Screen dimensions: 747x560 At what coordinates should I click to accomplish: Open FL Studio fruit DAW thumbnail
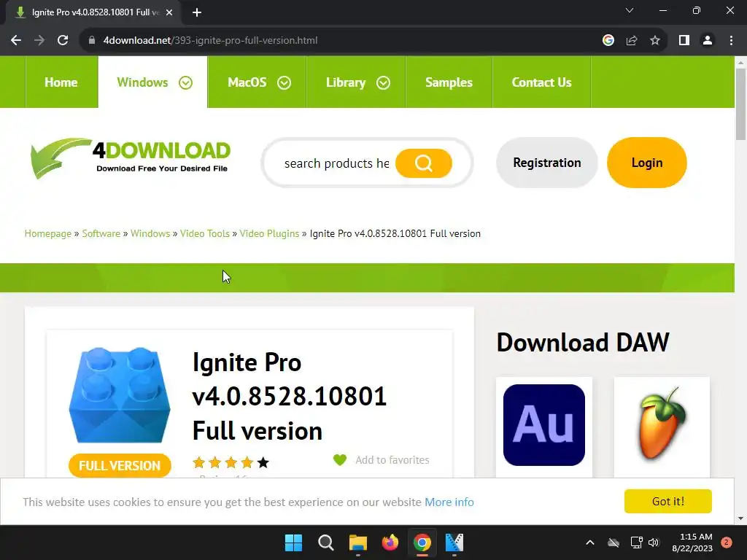[x=662, y=424]
